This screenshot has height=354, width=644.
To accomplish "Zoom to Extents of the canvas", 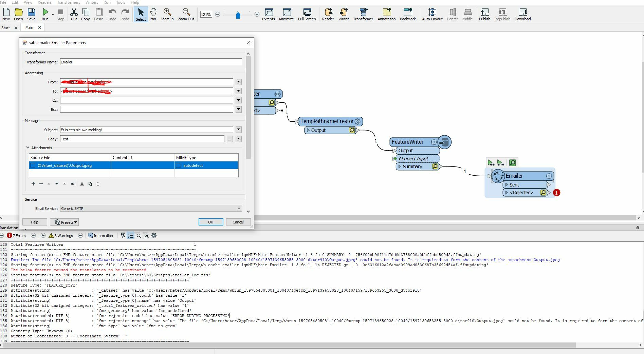I will click(268, 14).
